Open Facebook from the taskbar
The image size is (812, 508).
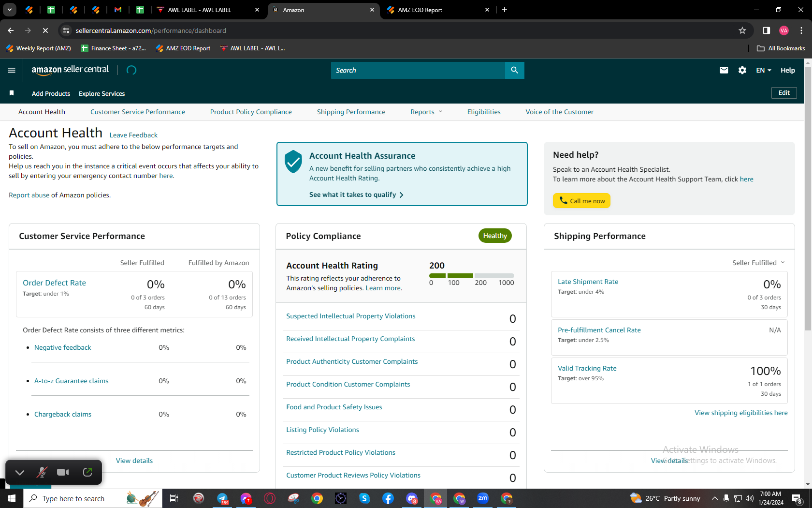(x=388, y=498)
